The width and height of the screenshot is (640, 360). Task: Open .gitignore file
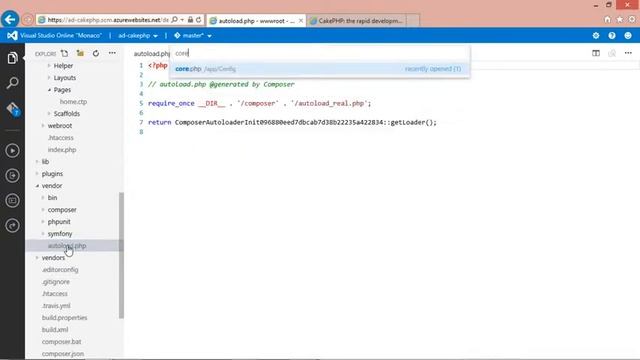click(56, 282)
